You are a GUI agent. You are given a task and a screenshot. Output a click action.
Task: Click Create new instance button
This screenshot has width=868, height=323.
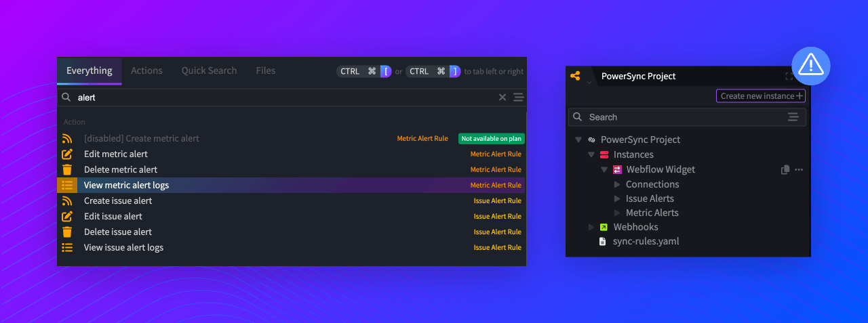(761, 96)
